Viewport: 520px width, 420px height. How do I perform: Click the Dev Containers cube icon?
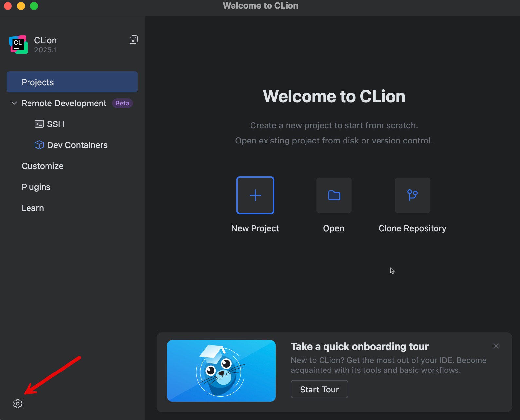pyautogui.click(x=39, y=145)
